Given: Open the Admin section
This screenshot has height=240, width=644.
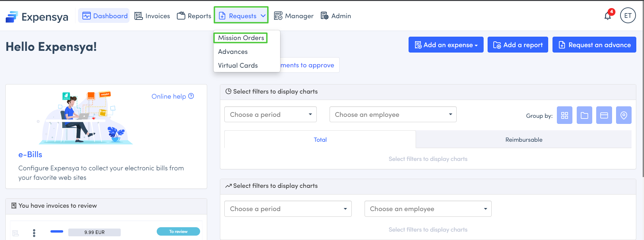Looking at the screenshot, I should (x=336, y=16).
